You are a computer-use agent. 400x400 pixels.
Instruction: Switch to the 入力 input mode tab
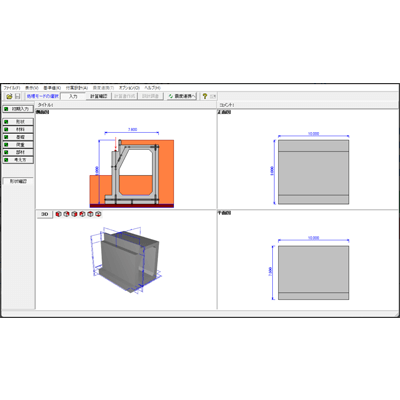73,96
